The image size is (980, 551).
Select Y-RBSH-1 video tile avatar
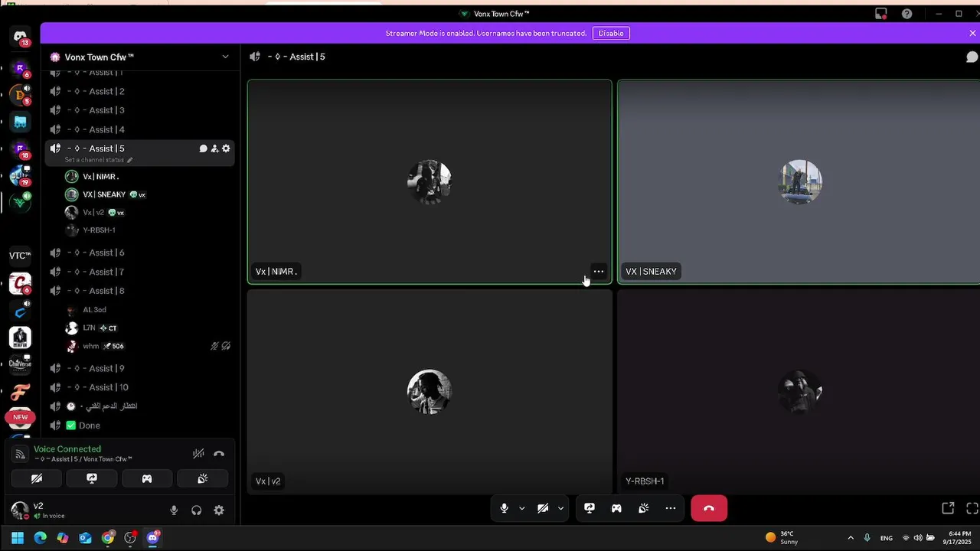tap(800, 392)
